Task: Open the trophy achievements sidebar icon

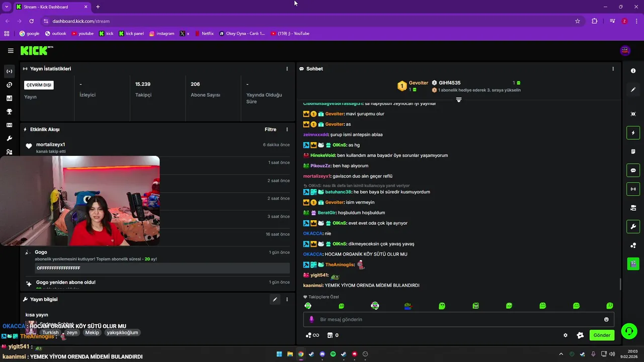Action: click(9, 112)
